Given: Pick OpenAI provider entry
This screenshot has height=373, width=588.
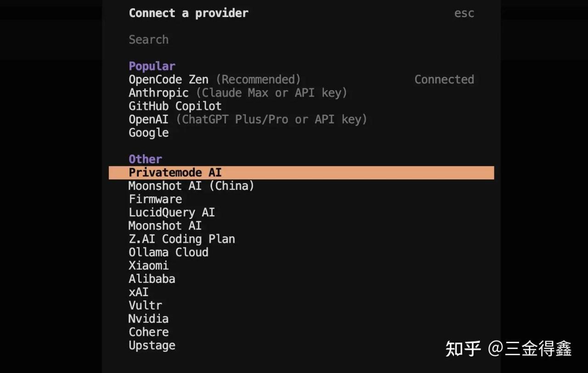Looking at the screenshot, I should (x=148, y=120).
